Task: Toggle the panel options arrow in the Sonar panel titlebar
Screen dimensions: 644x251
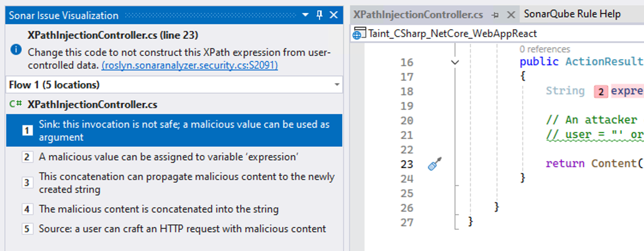Action: pyautogui.click(x=305, y=14)
